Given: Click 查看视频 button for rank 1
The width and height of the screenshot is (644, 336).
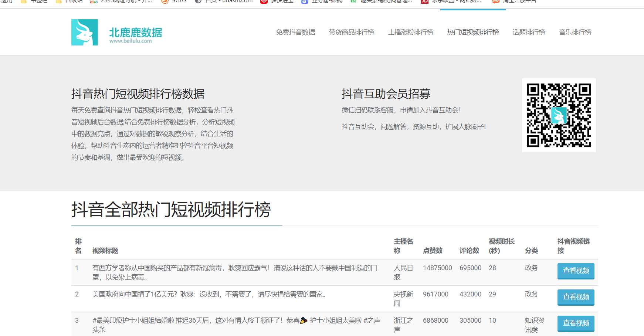Looking at the screenshot, I should (576, 271).
